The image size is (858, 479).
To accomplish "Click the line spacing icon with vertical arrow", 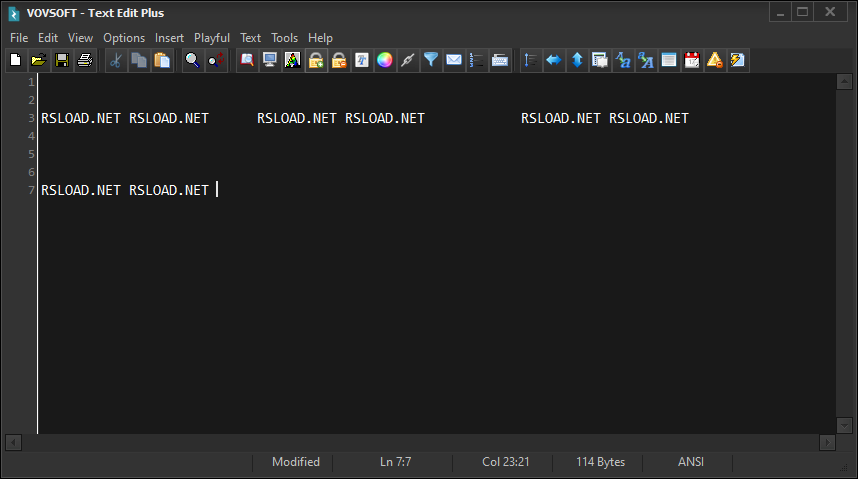I will 530,60.
